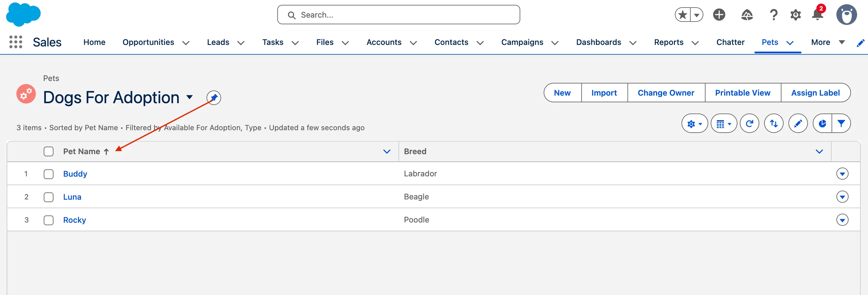The width and height of the screenshot is (868, 295).
Task: Open the App Launcher grid icon
Action: tap(15, 42)
